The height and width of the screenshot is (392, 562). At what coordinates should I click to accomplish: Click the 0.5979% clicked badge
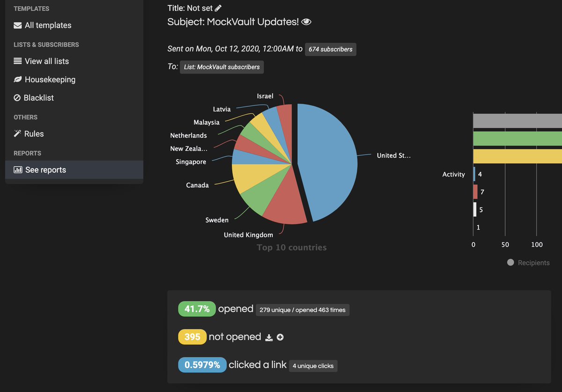(x=202, y=365)
